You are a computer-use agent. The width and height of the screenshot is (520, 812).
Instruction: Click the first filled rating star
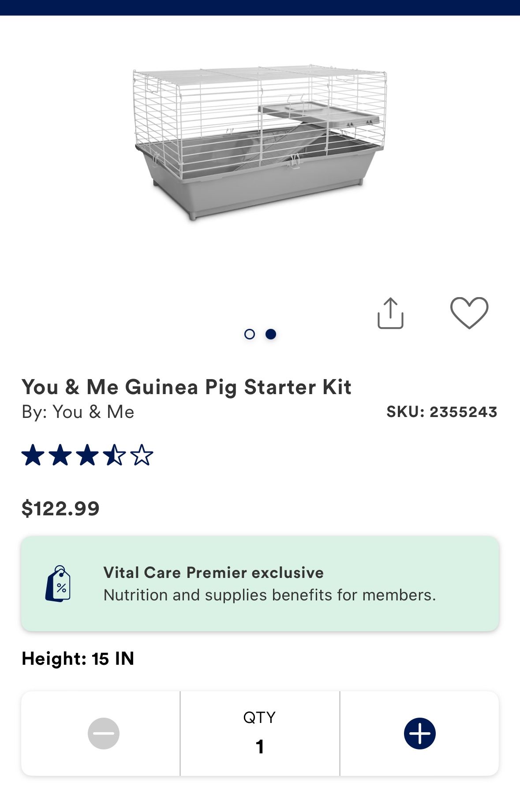pyautogui.click(x=33, y=455)
